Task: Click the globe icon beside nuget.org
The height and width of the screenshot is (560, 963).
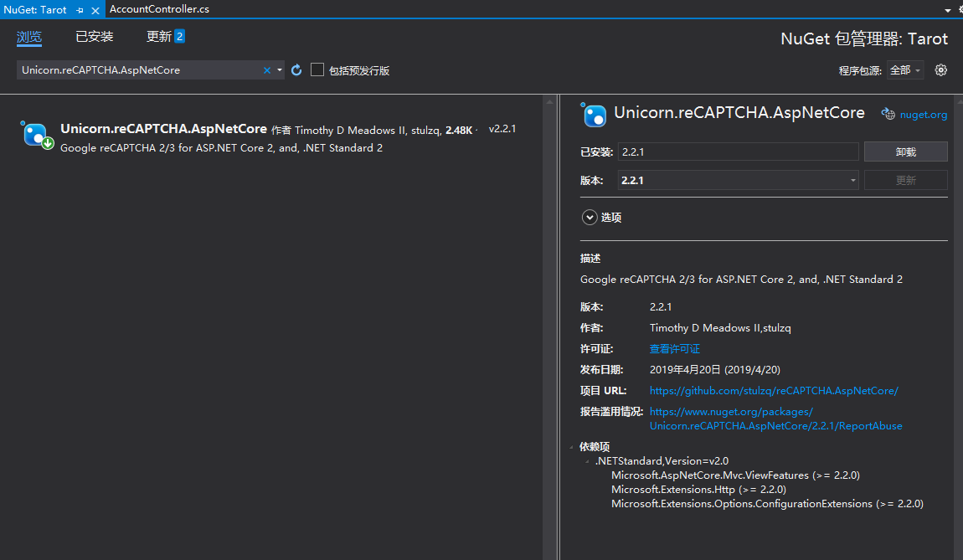Action: point(888,114)
